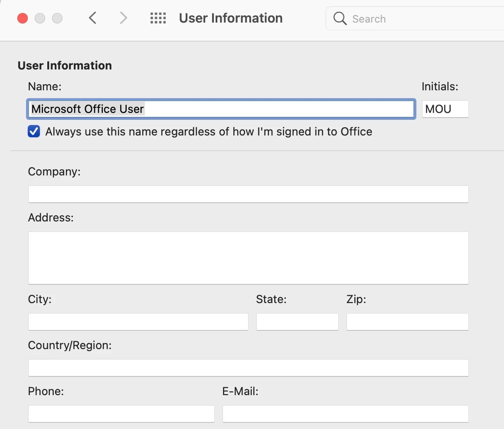Click the Name text field
This screenshot has width=504, height=429.
click(x=221, y=109)
